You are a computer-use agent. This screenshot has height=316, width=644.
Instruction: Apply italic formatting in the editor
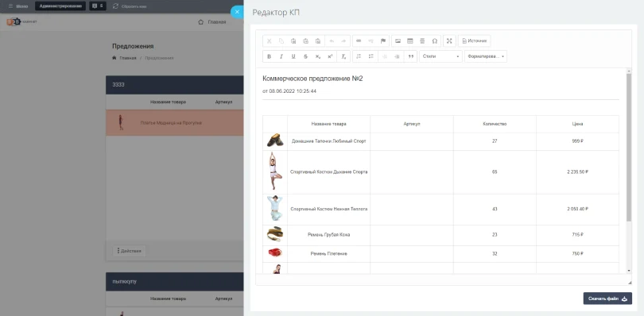281,56
